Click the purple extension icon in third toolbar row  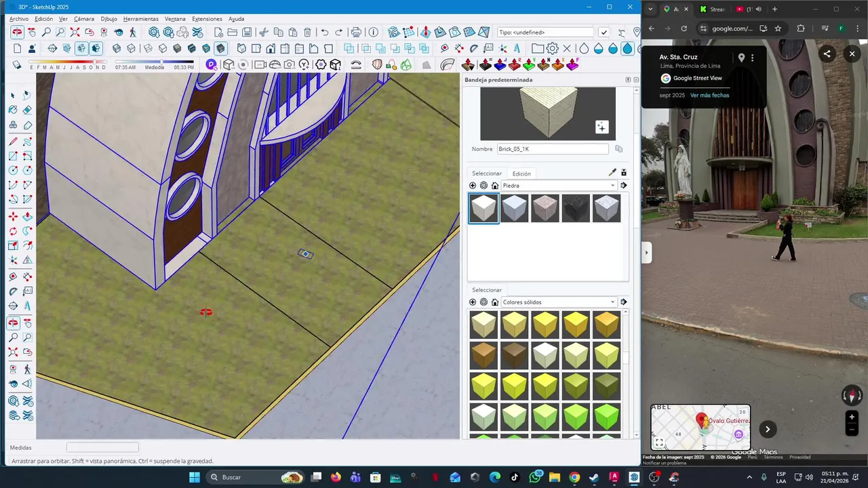(x=212, y=64)
